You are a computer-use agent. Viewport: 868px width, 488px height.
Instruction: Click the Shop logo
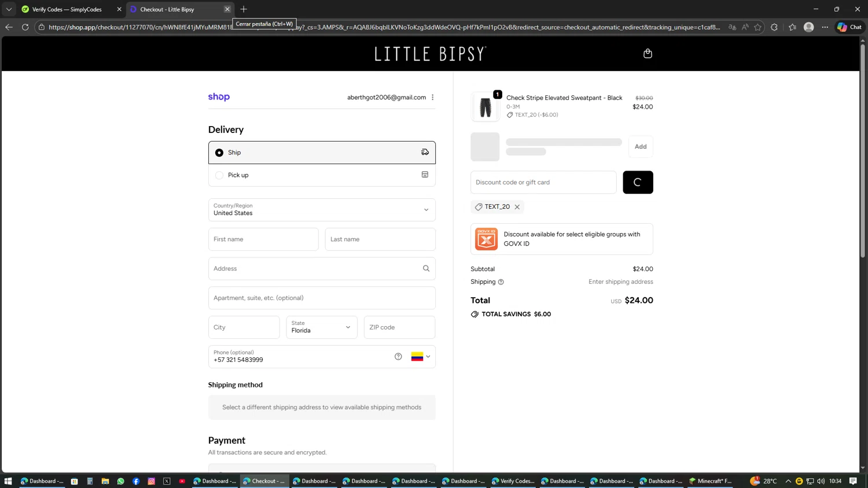(219, 97)
